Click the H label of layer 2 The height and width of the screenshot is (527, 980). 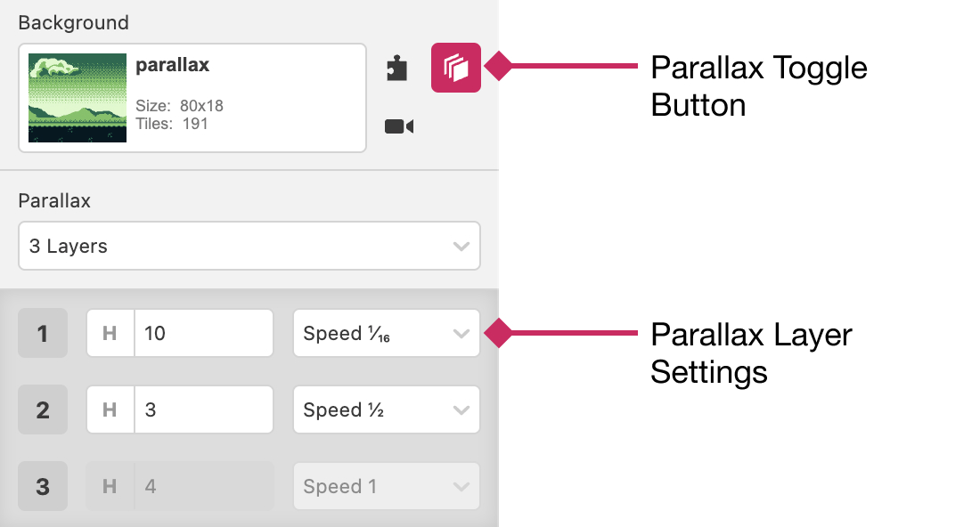[x=110, y=410]
